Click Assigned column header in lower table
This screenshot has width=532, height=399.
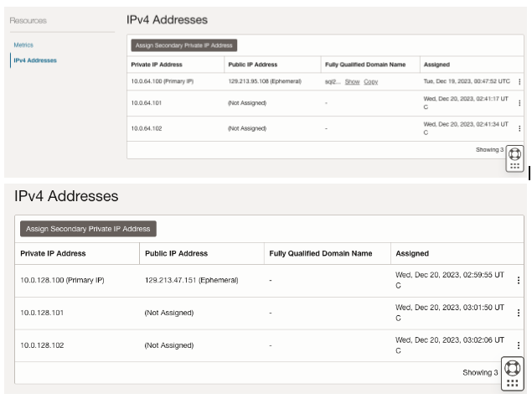click(412, 253)
